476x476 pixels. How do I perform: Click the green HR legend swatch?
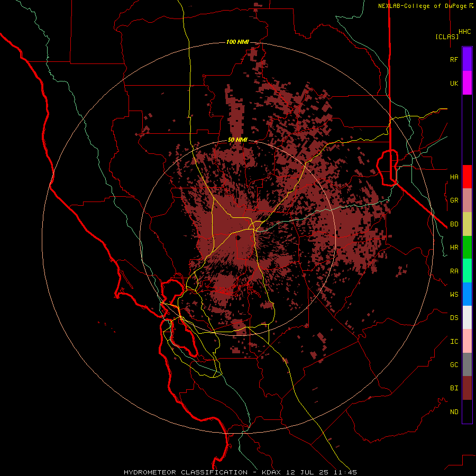point(467,248)
